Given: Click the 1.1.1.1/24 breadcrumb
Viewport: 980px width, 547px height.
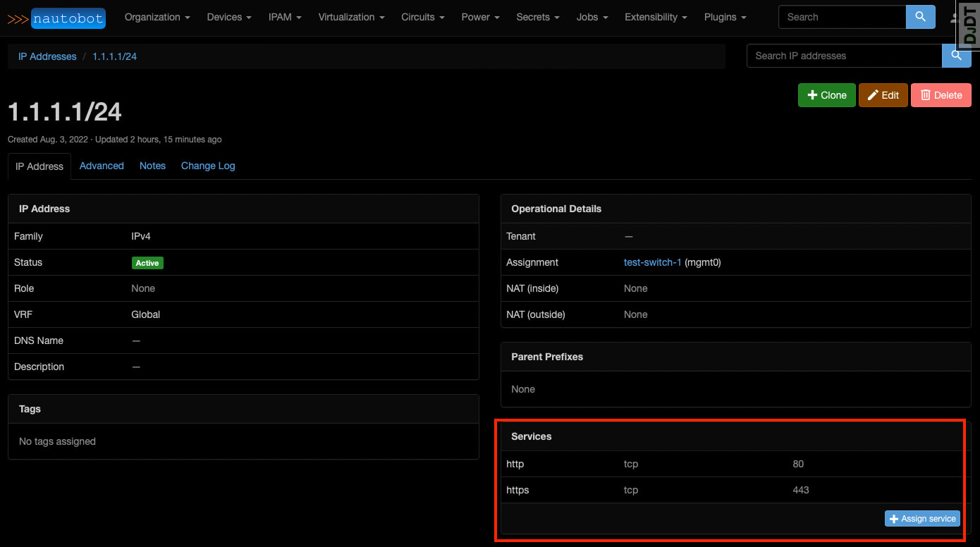Looking at the screenshot, I should click(114, 56).
